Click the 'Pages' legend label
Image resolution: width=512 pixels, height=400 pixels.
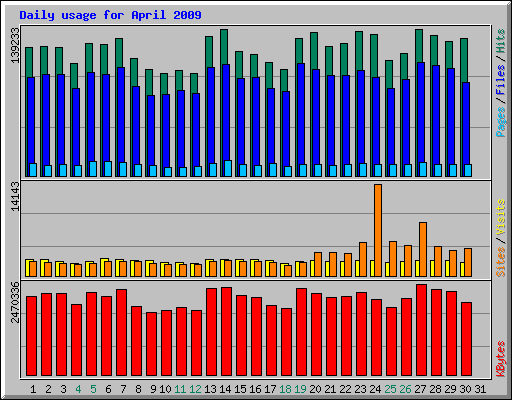501,122
